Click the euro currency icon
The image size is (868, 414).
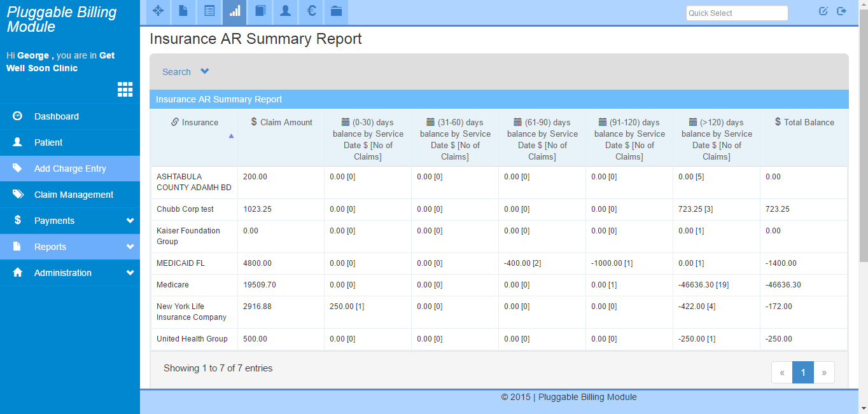tap(311, 11)
